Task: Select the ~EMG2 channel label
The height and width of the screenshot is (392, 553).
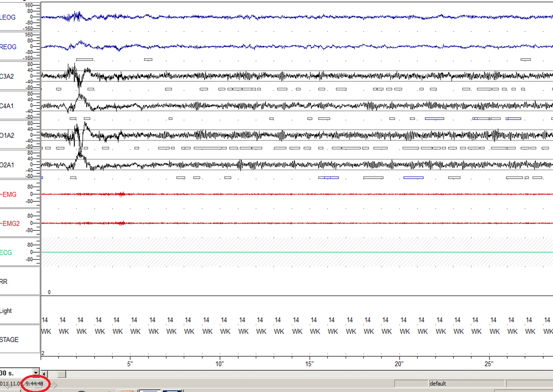Action: (x=10, y=224)
